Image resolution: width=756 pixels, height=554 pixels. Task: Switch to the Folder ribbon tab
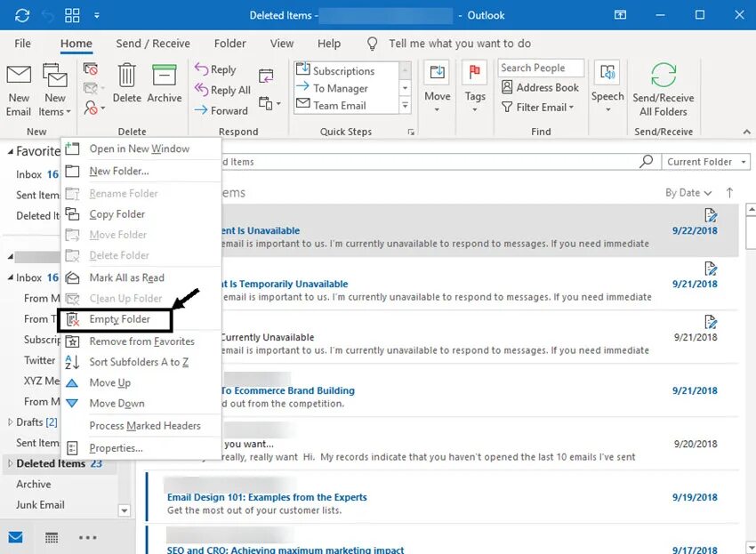coord(230,44)
